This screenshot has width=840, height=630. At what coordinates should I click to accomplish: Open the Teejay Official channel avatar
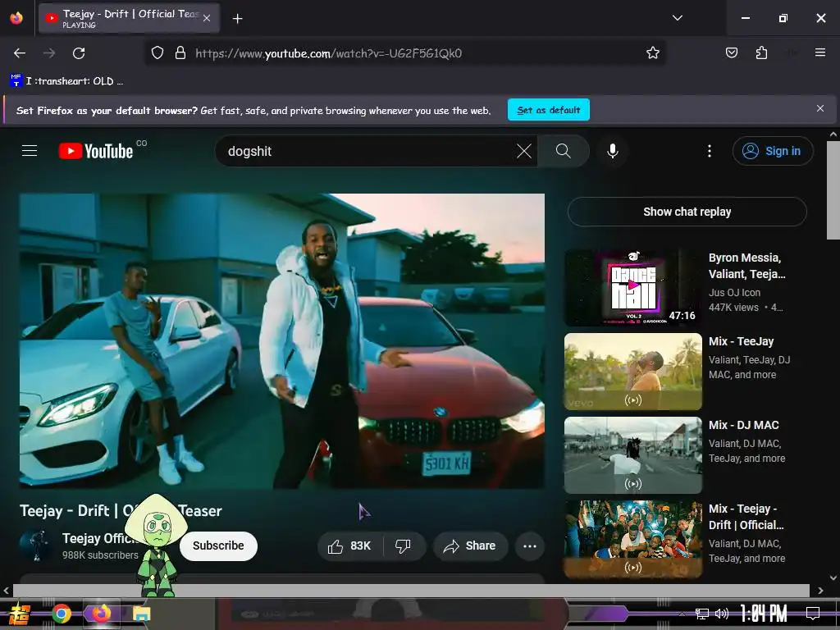pos(35,545)
